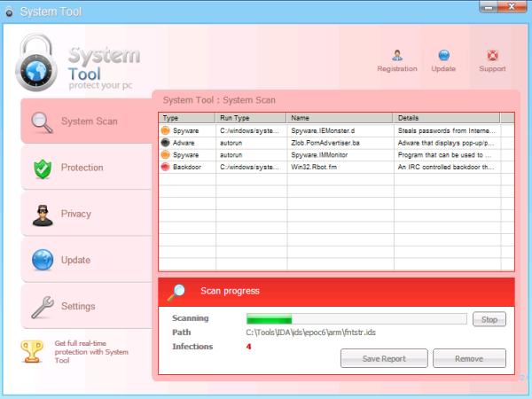
Task: Click 'Steals passwords from Interne...' details cell
Action: pos(447,130)
